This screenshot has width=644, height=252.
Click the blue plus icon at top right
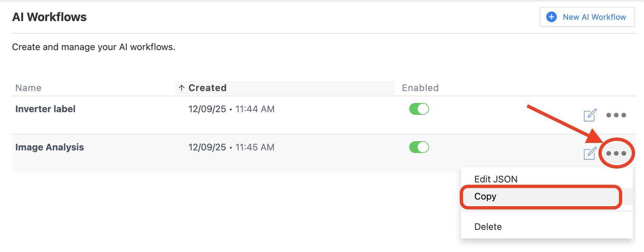tap(551, 17)
